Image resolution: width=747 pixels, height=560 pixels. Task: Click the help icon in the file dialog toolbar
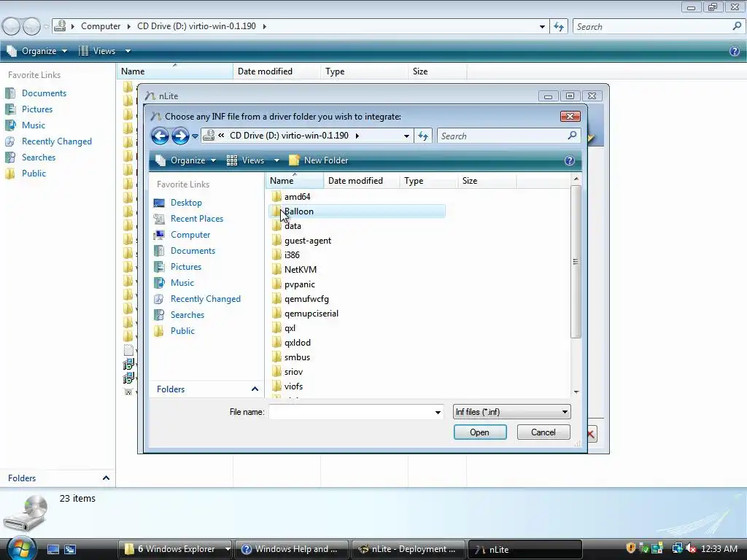pyautogui.click(x=569, y=160)
